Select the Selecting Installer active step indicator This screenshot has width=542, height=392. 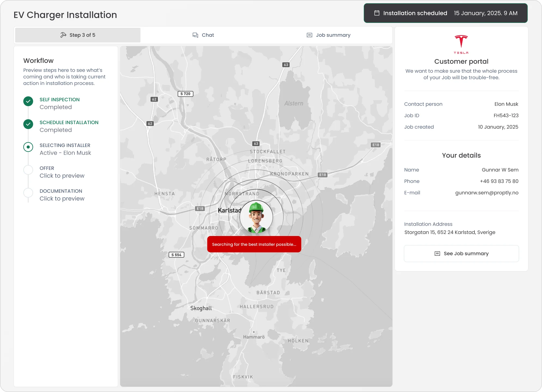[28, 147]
